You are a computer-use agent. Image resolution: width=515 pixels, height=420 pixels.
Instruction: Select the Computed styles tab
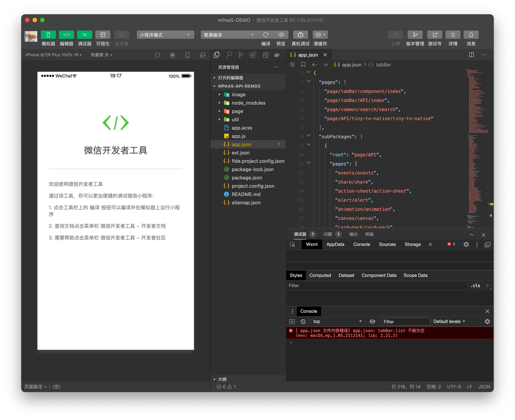click(x=320, y=275)
